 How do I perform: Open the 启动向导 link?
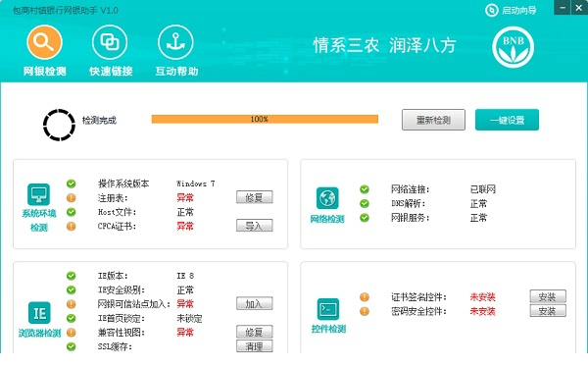pyautogui.click(x=518, y=10)
